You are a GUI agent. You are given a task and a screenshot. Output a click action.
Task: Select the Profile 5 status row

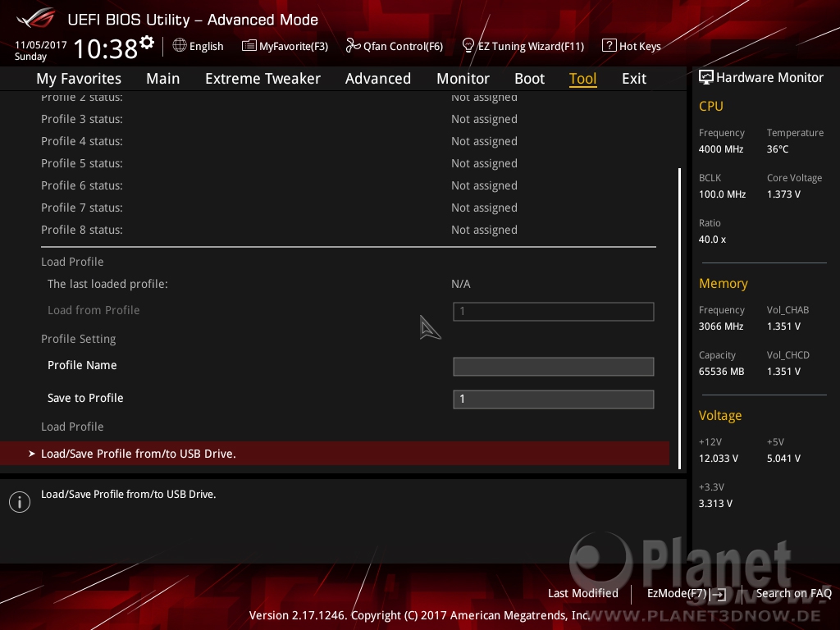[x=348, y=163]
